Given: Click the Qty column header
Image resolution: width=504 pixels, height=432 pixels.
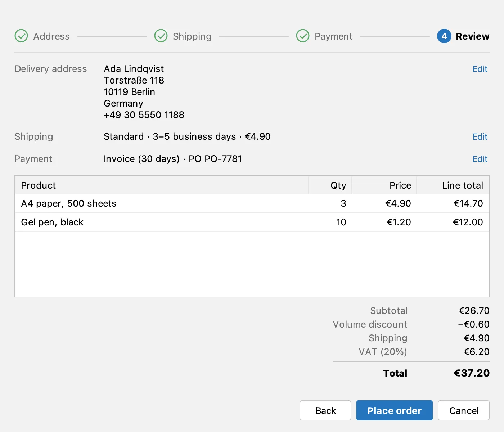Looking at the screenshot, I should 330,185.
